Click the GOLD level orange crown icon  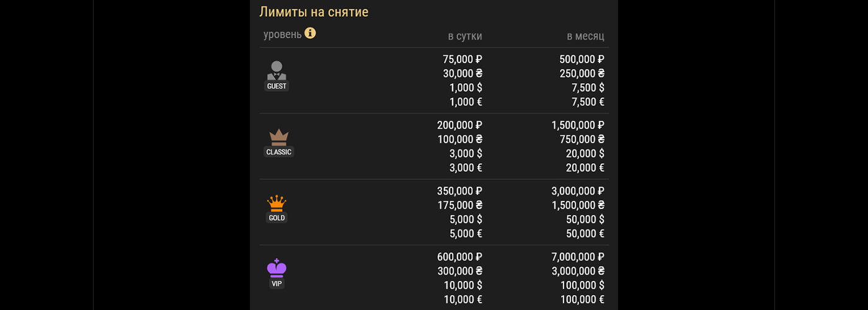(277, 203)
